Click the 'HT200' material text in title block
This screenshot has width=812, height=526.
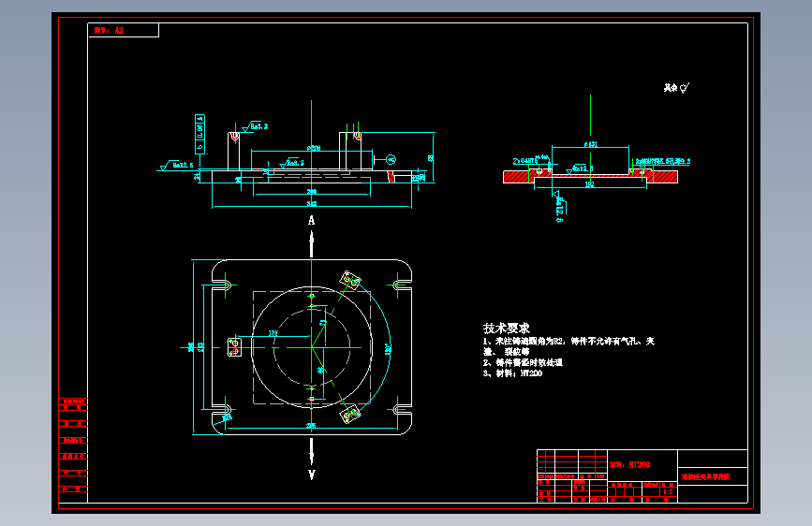[639, 465]
